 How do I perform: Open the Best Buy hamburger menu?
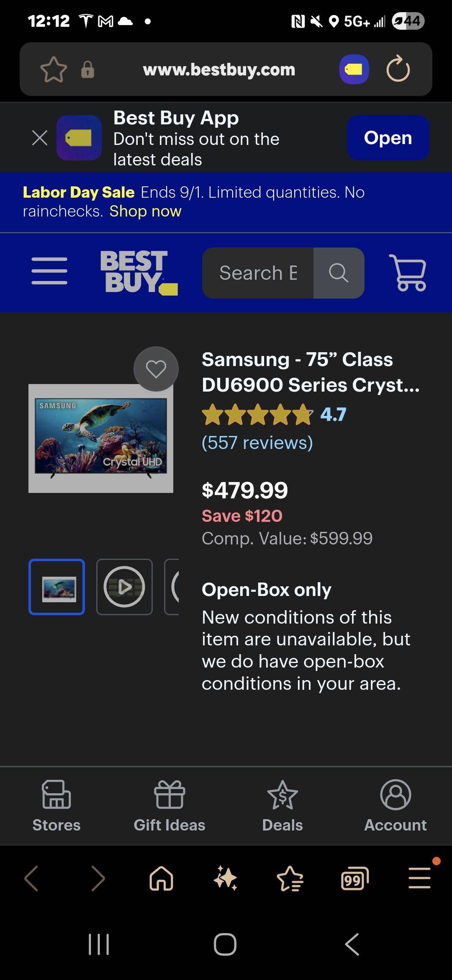(49, 271)
